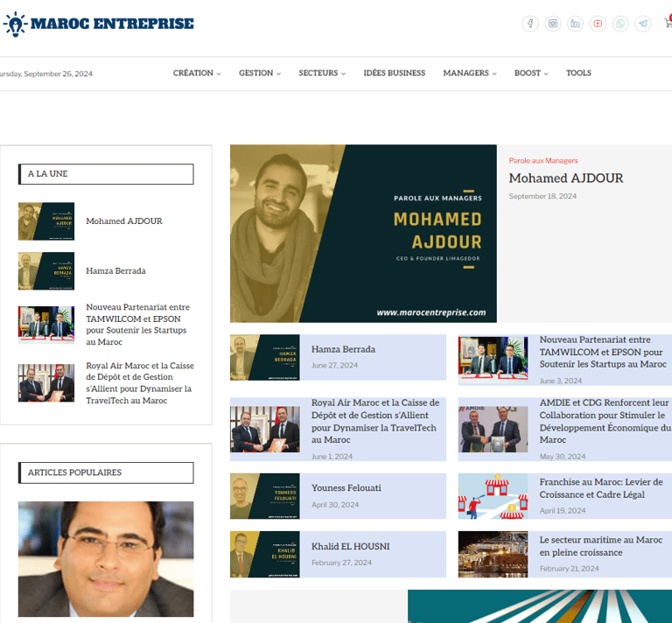Expand the BOOST menu
Viewport: 672px width, 623px height.
(531, 73)
